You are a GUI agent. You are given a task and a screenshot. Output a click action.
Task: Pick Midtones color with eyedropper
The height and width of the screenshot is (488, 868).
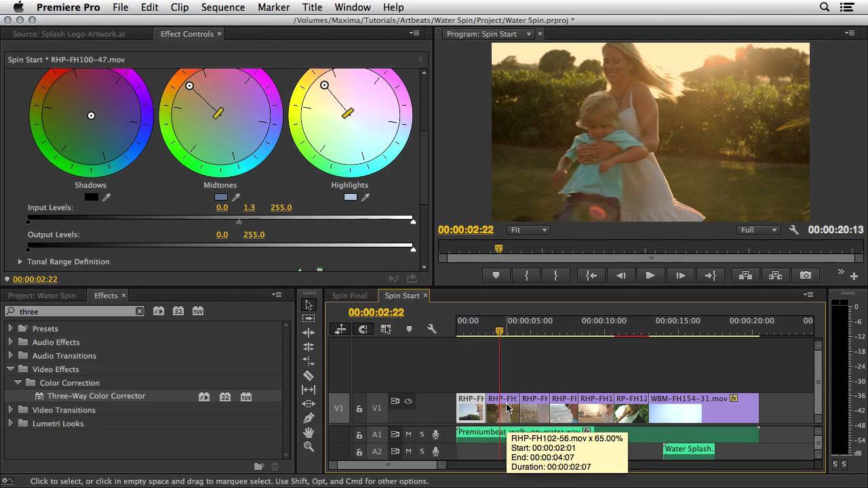click(x=236, y=197)
